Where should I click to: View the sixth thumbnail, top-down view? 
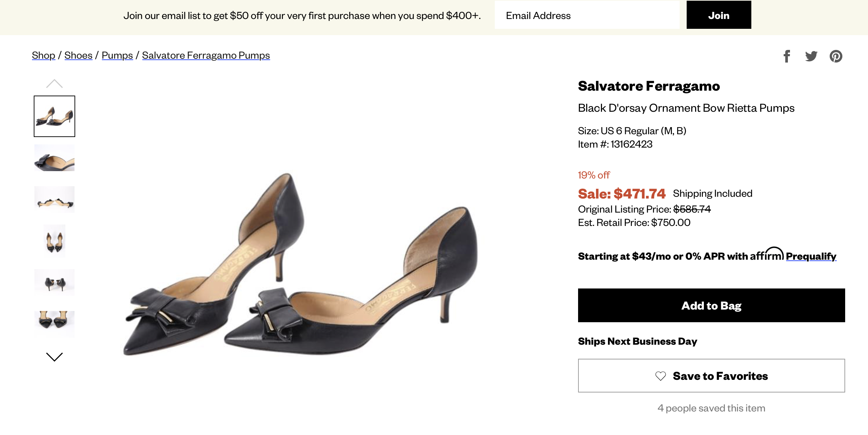tap(54, 324)
